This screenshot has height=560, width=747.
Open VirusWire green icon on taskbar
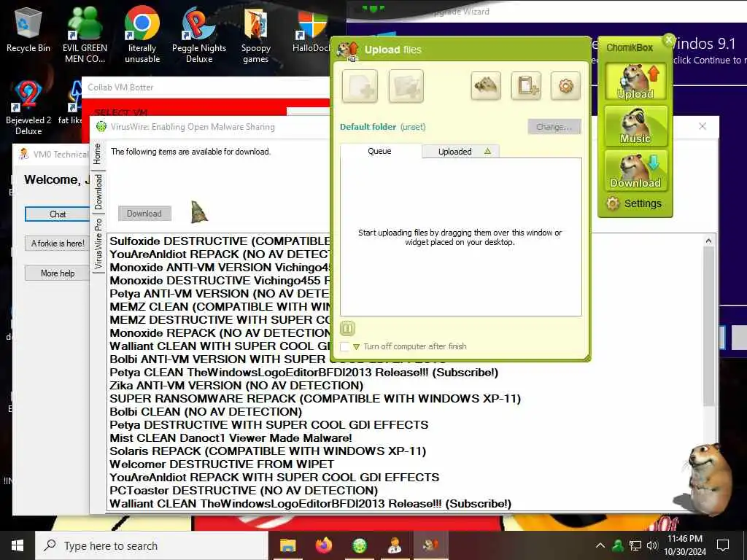360,545
